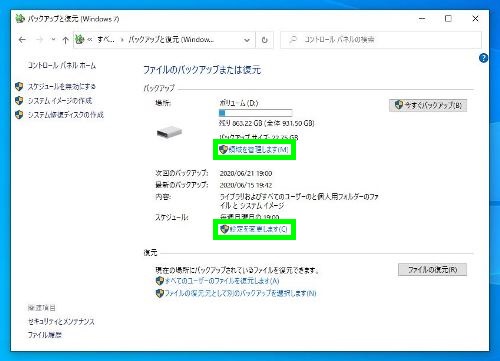500x361 pixels.
Task: Click the ボリューム (D:) location text
Action: coord(239,103)
